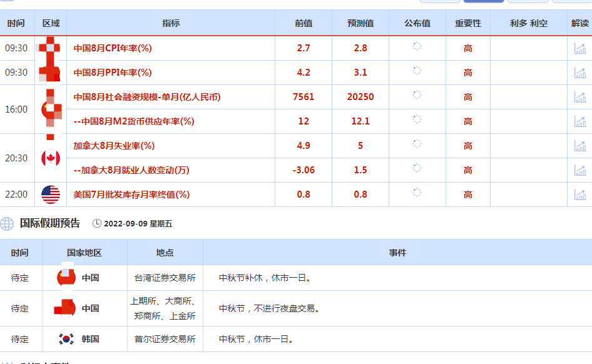This screenshot has width=592, height=364.
Task: Select the 首尔证券交易所 holiday row location
Action: coord(165,339)
